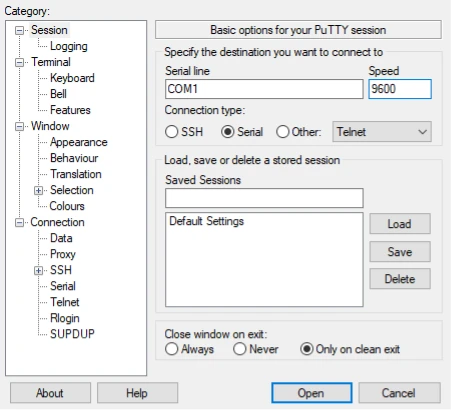Select Default Settings in sessions list
Viewport: 452px width, 410px height.
pos(207,221)
